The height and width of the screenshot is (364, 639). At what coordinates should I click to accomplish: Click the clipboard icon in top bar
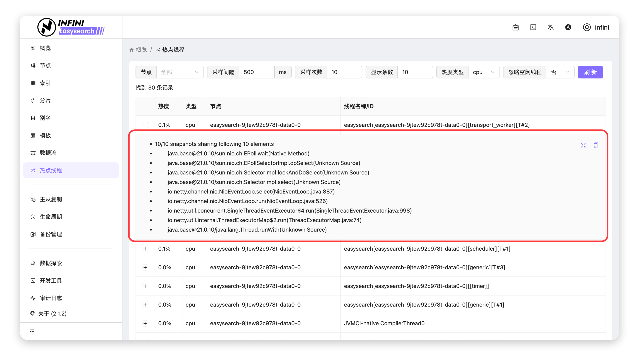pos(516,27)
